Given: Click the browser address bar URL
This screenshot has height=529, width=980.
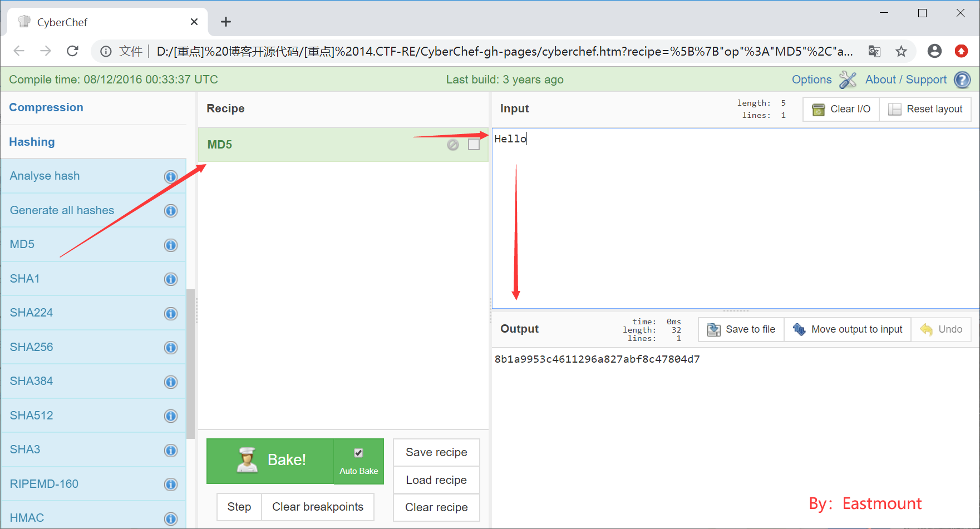Looking at the screenshot, I should point(504,51).
